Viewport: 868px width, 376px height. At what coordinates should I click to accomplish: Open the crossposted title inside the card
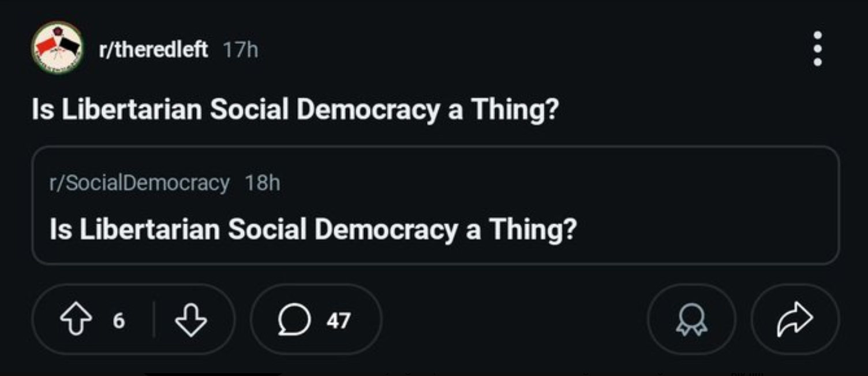click(313, 229)
